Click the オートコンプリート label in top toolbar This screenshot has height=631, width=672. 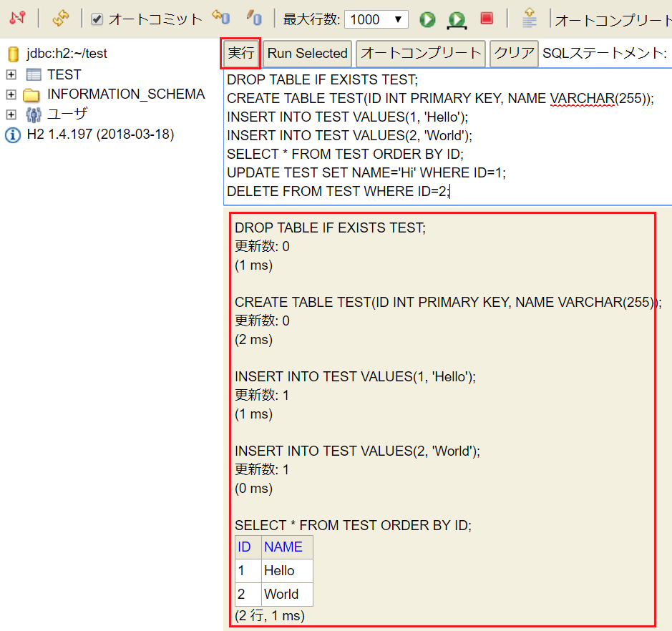click(613, 20)
